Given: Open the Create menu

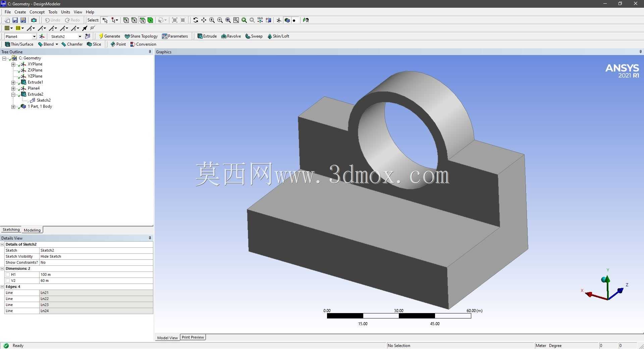Looking at the screenshot, I should [20, 12].
